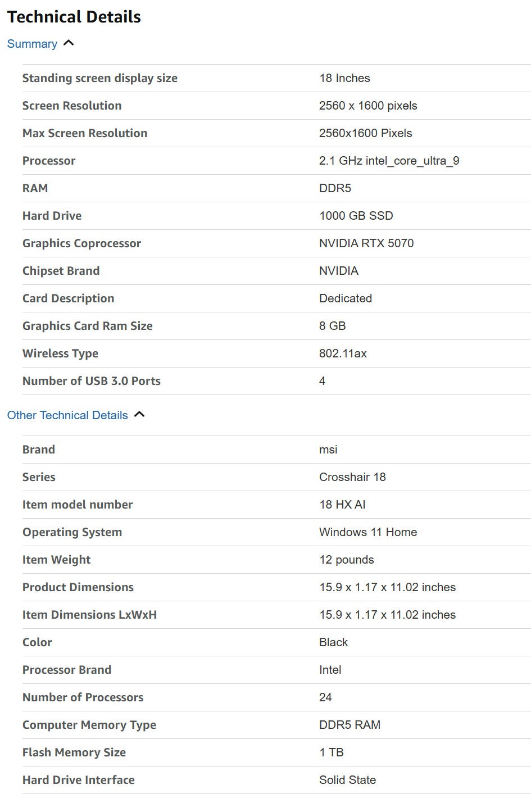The image size is (531, 812).
Task: Click the Crosshair 18 series value
Action: pyautogui.click(x=352, y=477)
